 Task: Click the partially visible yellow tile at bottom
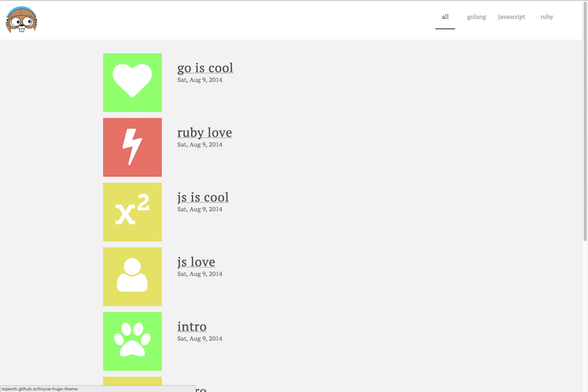pyautogui.click(x=133, y=381)
